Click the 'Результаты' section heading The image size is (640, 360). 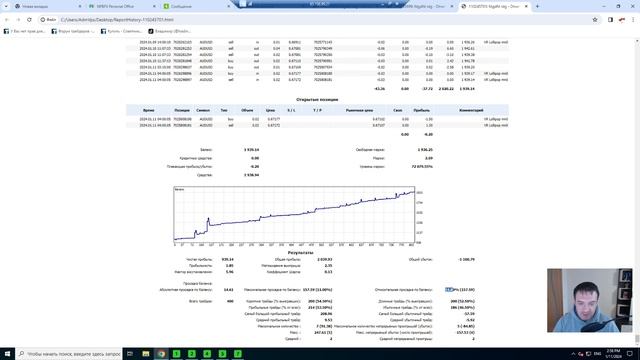tap(300, 253)
